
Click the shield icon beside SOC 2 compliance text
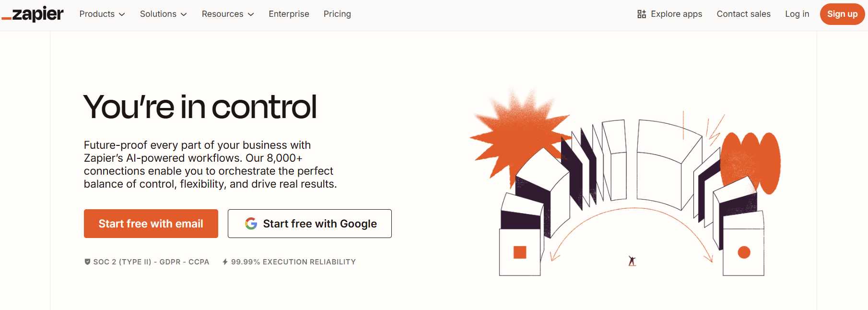point(87,262)
